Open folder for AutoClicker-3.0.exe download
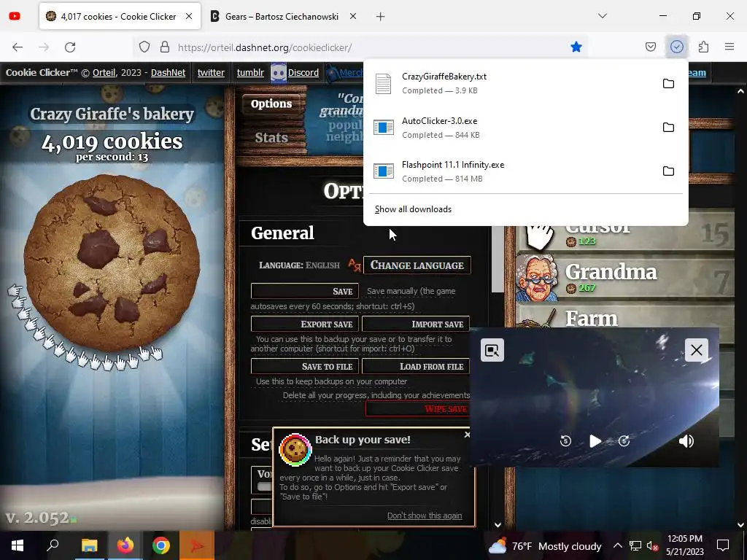The width and height of the screenshot is (747, 560). [x=668, y=127]
